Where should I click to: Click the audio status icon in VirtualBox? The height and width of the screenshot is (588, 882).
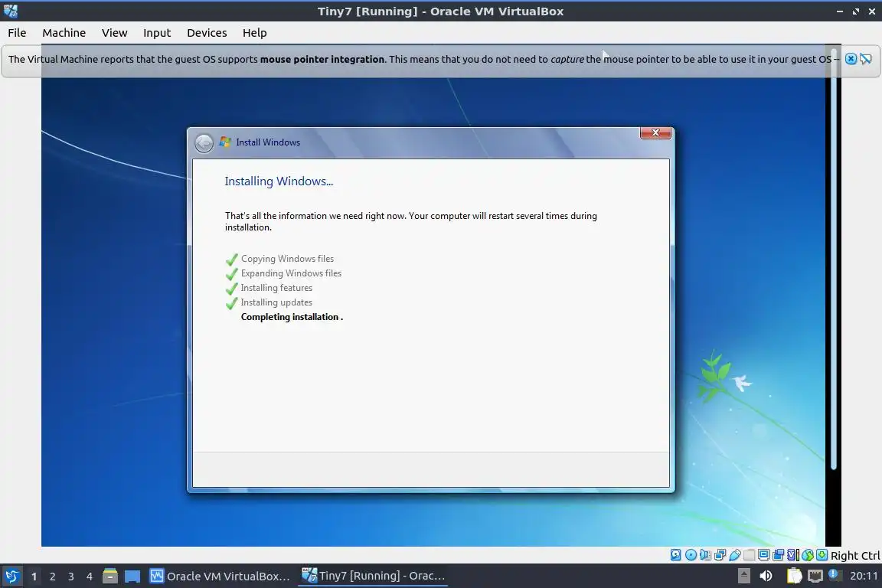705,555
